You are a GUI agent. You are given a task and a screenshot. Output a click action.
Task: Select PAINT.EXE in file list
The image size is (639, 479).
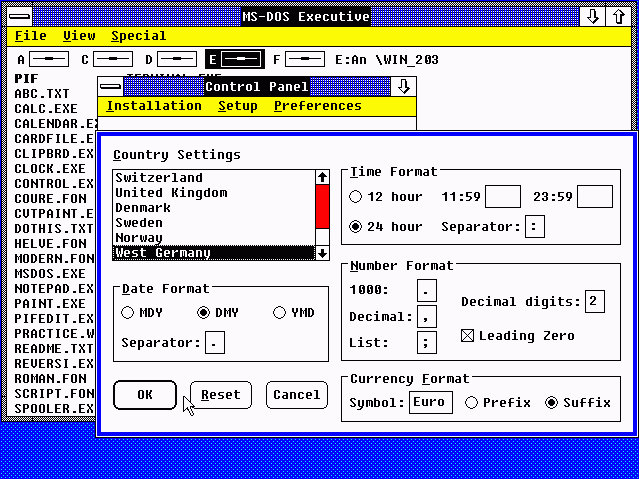[50, 304]
